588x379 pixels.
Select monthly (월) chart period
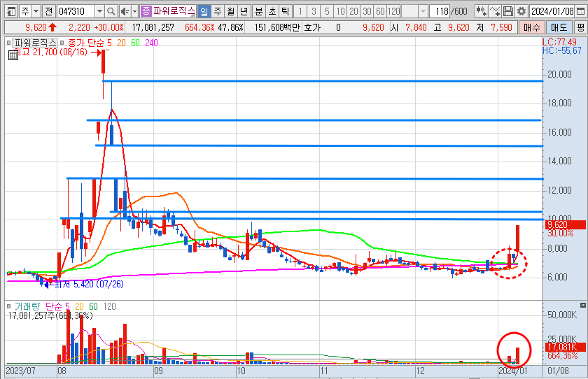pos(230,12)
